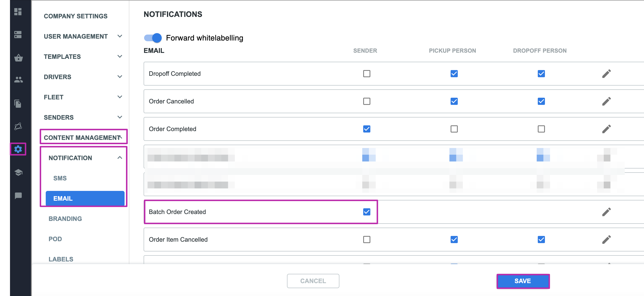Viewport: 644px width, 296px height.
Task: Open the dashboard grid icon in sidebar
Action: click(18, 12)
